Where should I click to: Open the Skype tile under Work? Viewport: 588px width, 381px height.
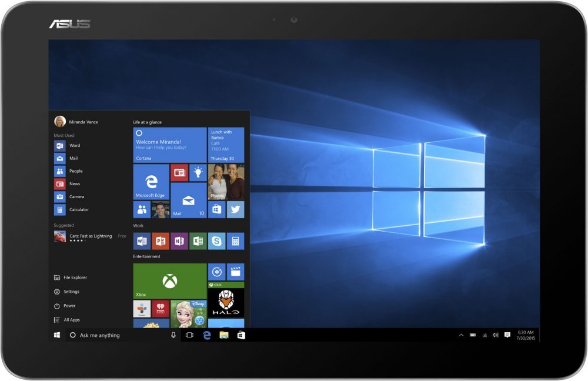click(x=217, y=241)
